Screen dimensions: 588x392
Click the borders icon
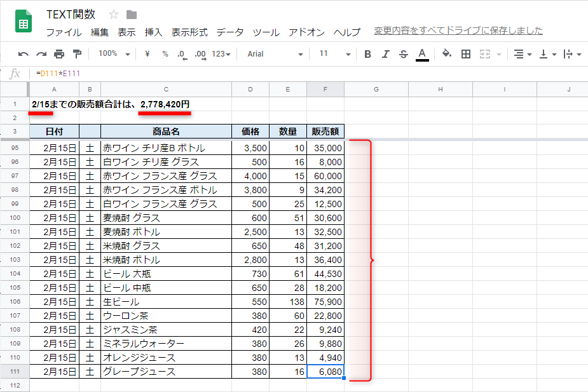pos(465,54)
